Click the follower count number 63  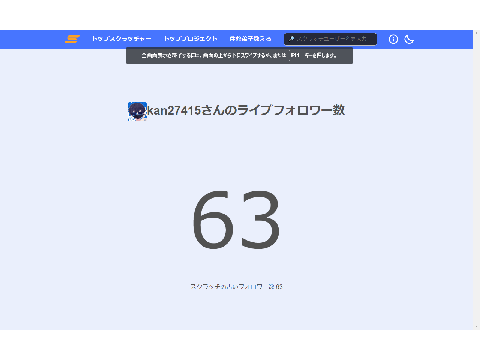pos(237,220)
